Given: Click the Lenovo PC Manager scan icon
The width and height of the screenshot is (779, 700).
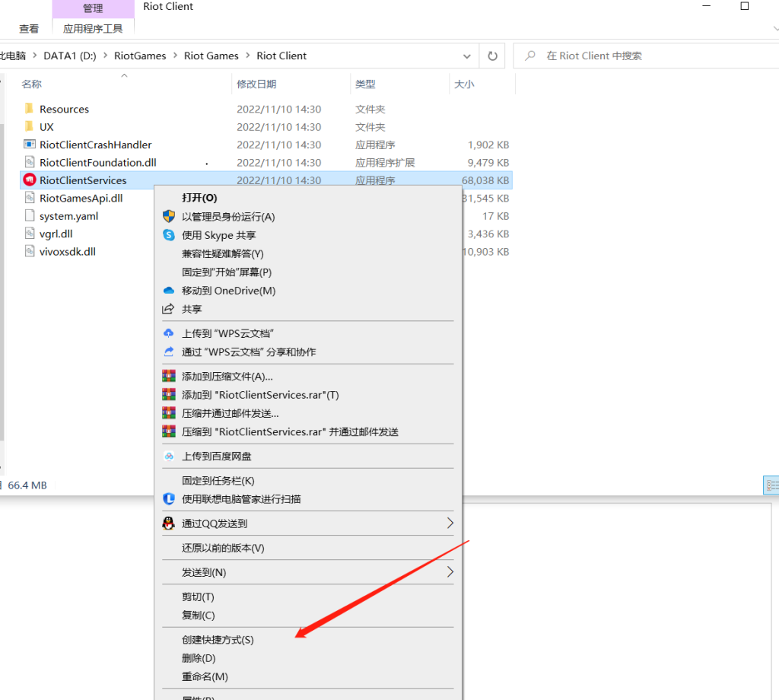Looking at the screenshot, I should (x=169, y=499).
